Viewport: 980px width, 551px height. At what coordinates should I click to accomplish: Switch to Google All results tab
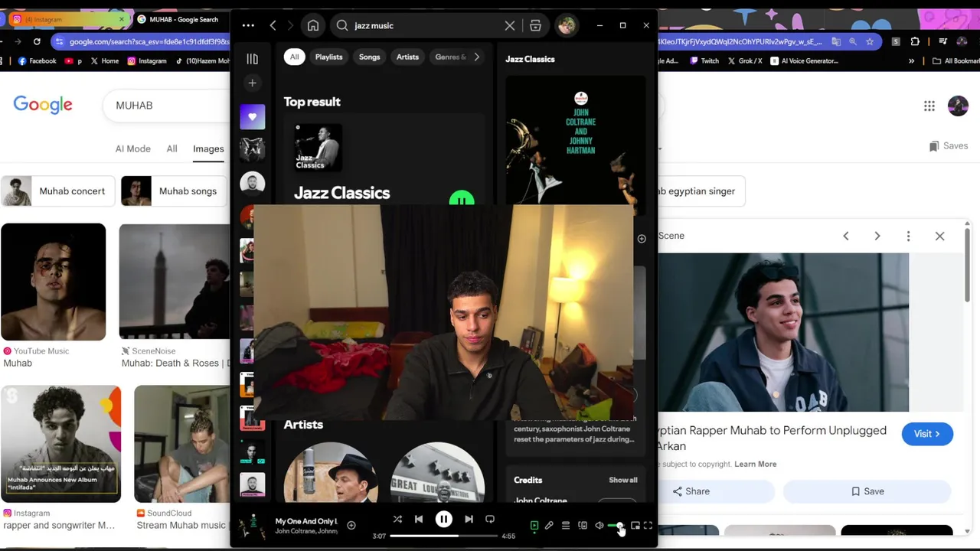[171, 148]
